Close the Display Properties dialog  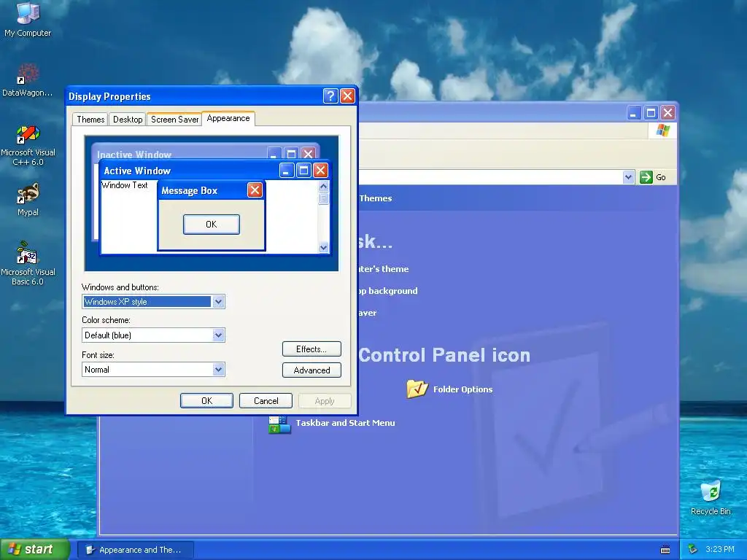[347, 96]
